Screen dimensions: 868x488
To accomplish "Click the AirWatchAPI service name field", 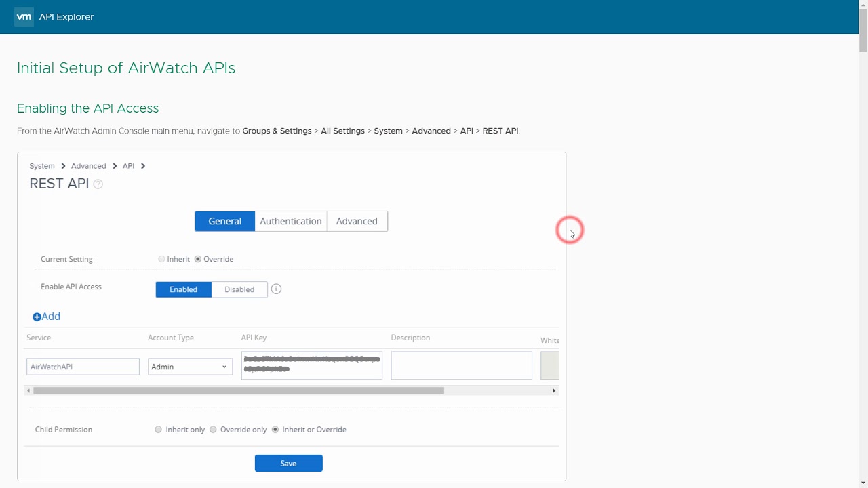I will tap(83, 367).
